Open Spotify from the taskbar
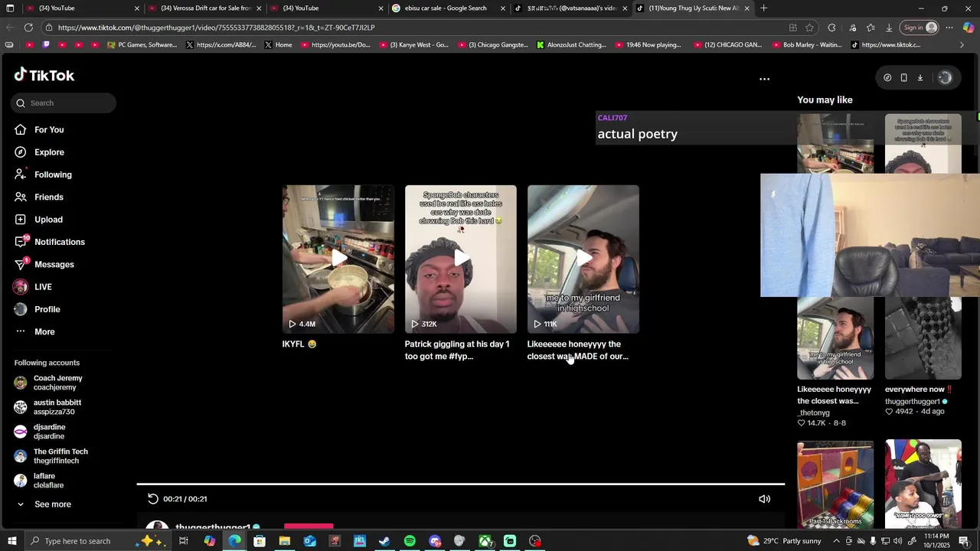This screenshot has width=980, height=551. click(x=410, y=541)
